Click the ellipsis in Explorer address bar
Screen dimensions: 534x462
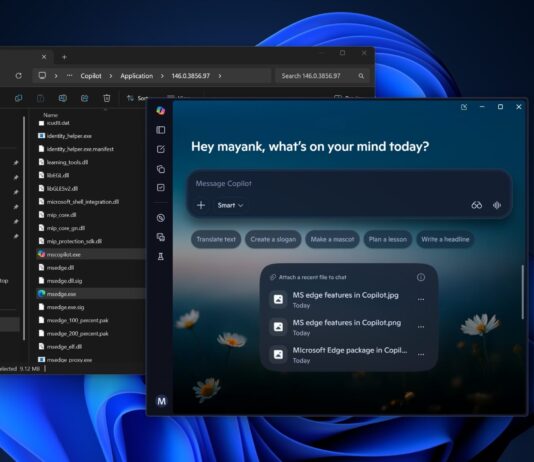[69, 76]
